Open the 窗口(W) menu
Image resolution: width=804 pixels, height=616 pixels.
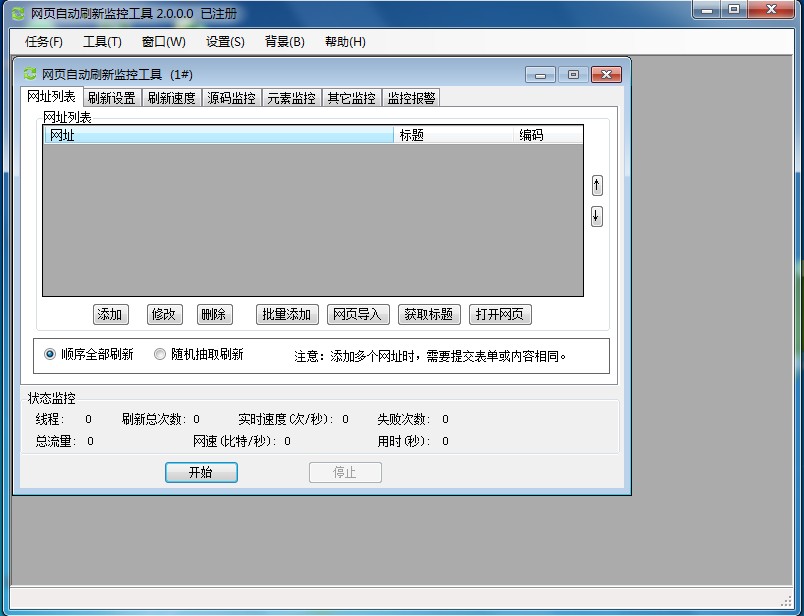point(164,42)
